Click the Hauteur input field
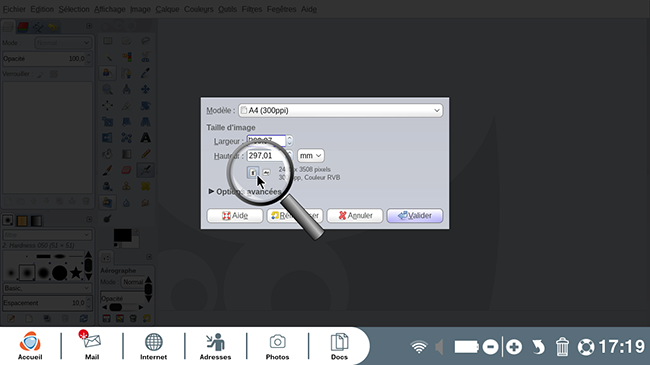Viewport: 650px width, 365px height. coord(267,156)
